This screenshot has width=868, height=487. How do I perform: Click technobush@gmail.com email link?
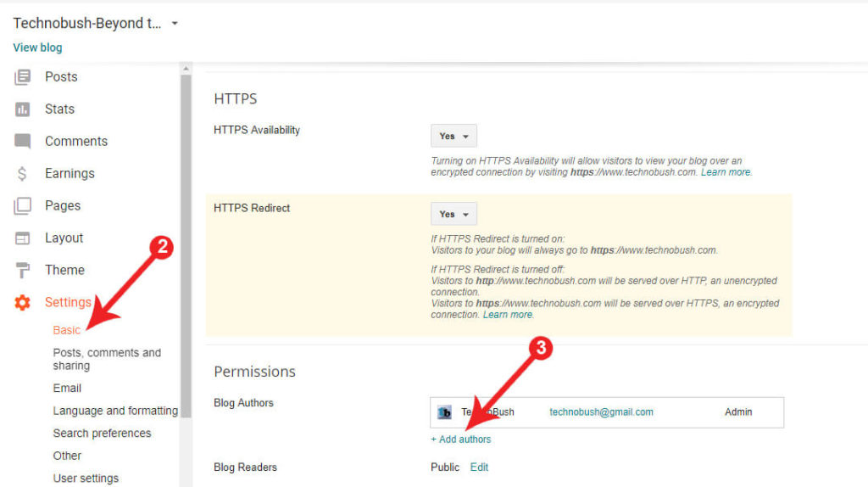click(601, 411)
